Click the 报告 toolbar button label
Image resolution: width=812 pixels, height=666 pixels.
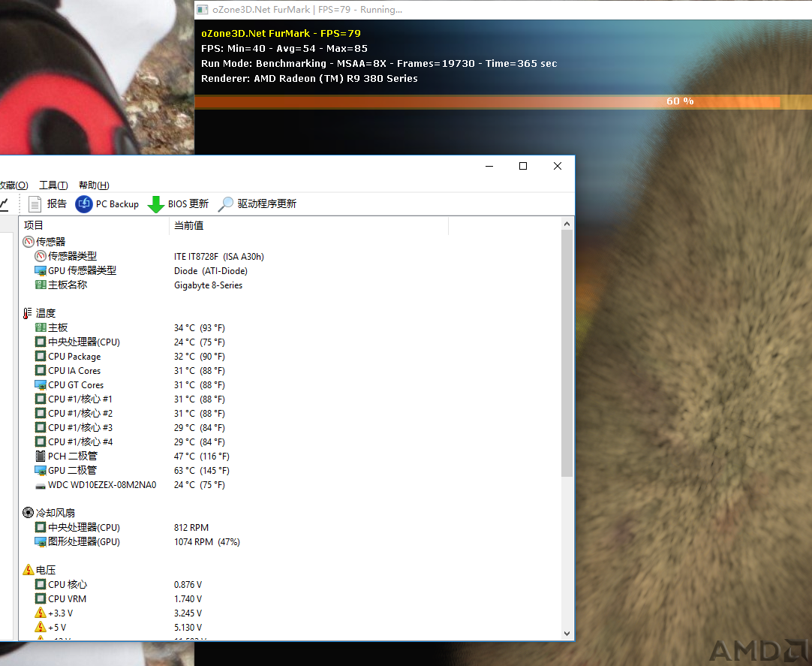point(57,203)
